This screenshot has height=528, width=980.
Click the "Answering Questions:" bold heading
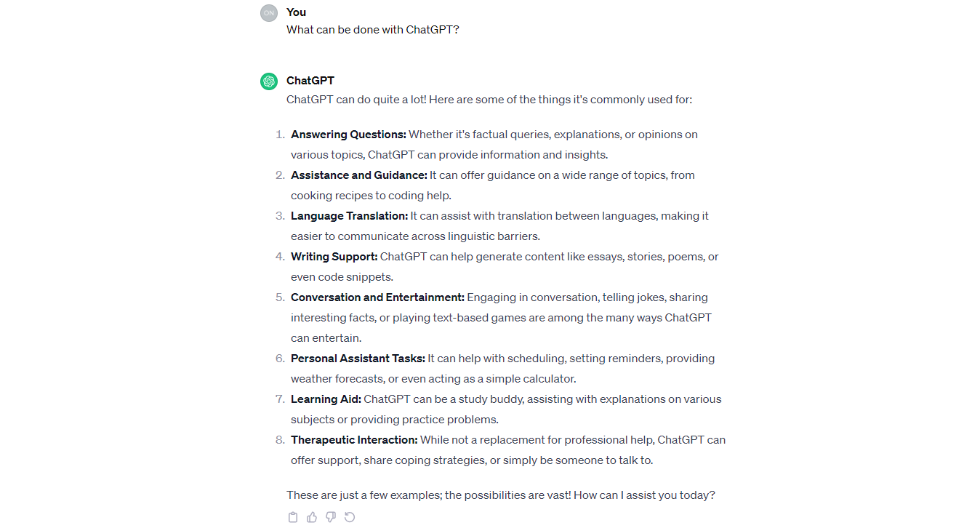348,135
